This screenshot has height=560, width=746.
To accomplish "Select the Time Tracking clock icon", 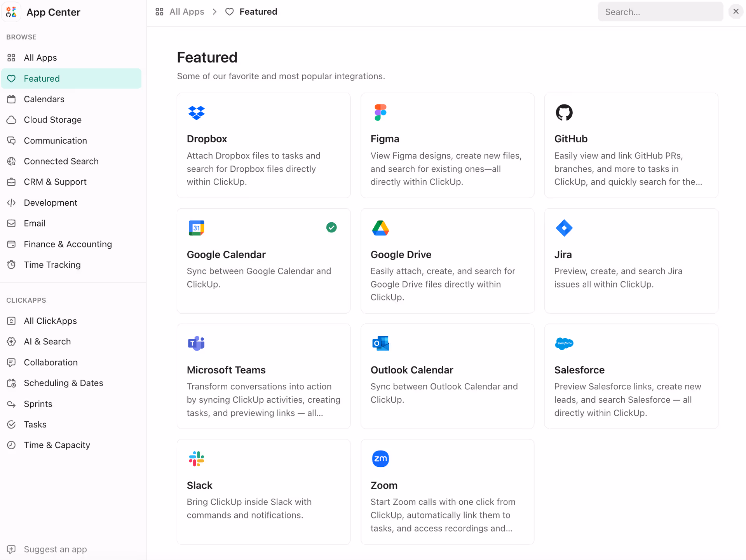I will point(12,265).
